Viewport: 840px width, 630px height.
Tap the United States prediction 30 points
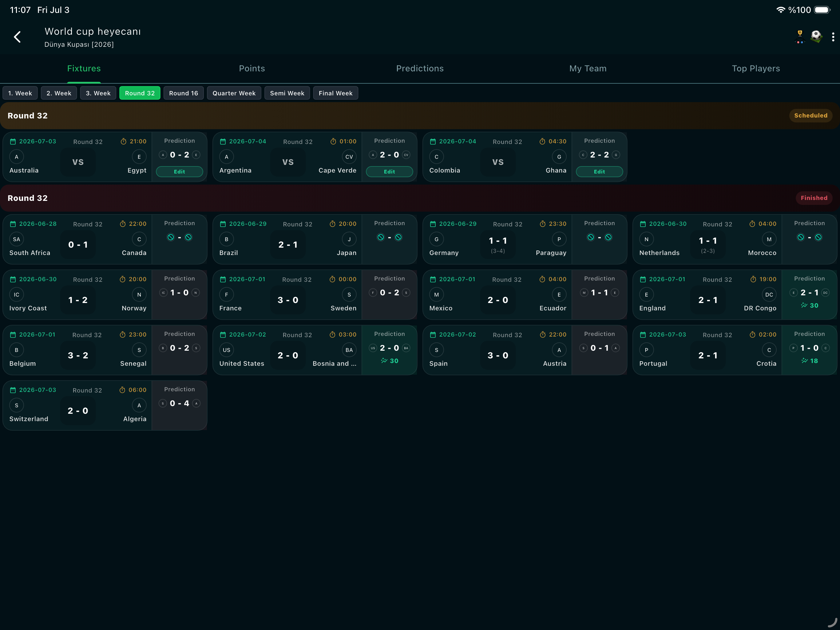(389, 361)
